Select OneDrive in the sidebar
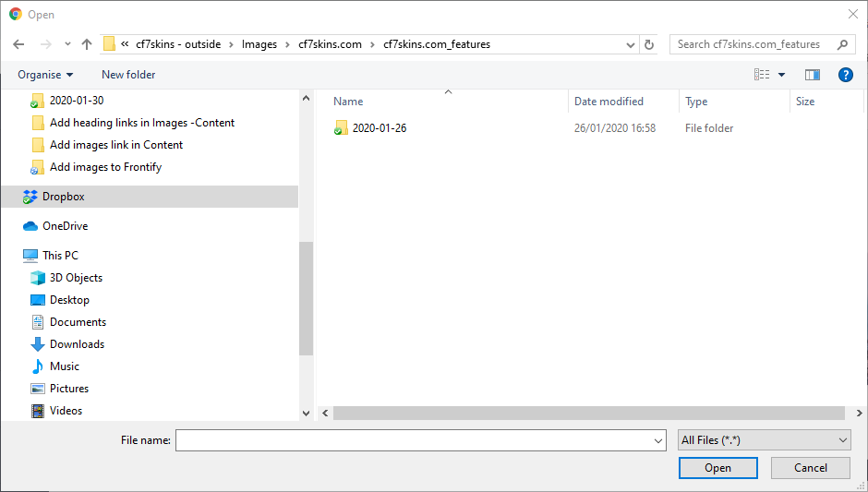 [65, 226]
